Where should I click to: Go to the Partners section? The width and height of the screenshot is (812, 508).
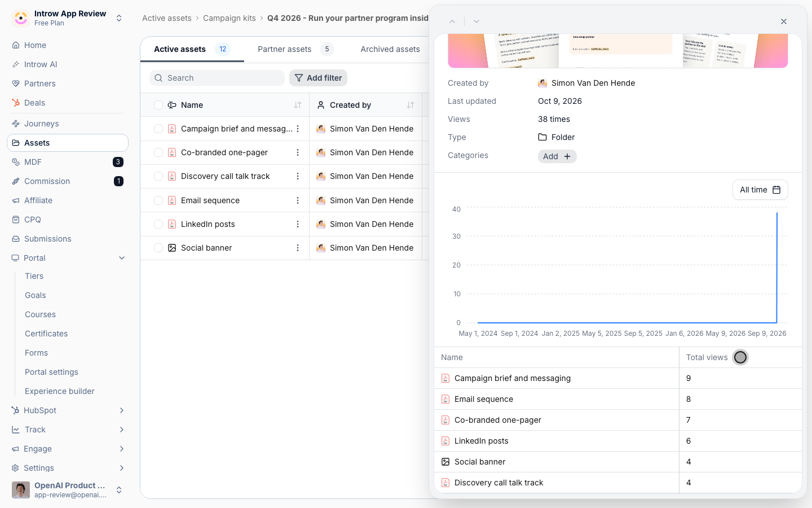click(68, 84)
